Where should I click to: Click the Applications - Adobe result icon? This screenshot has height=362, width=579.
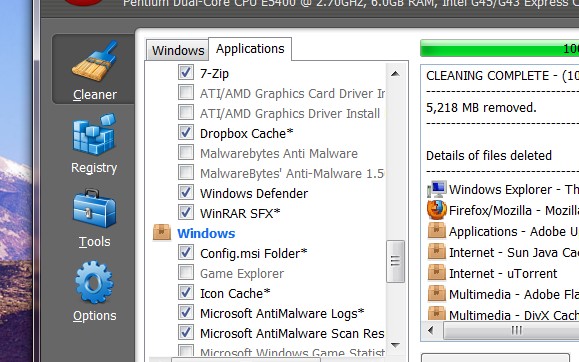coord(437,231)
